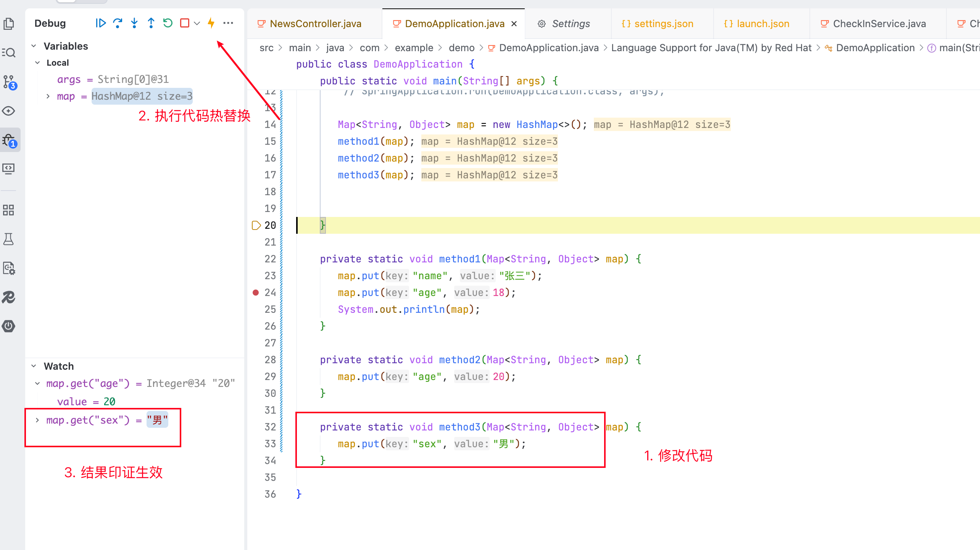
Task: Restart the debug session
Action: [x=168, y=23]
